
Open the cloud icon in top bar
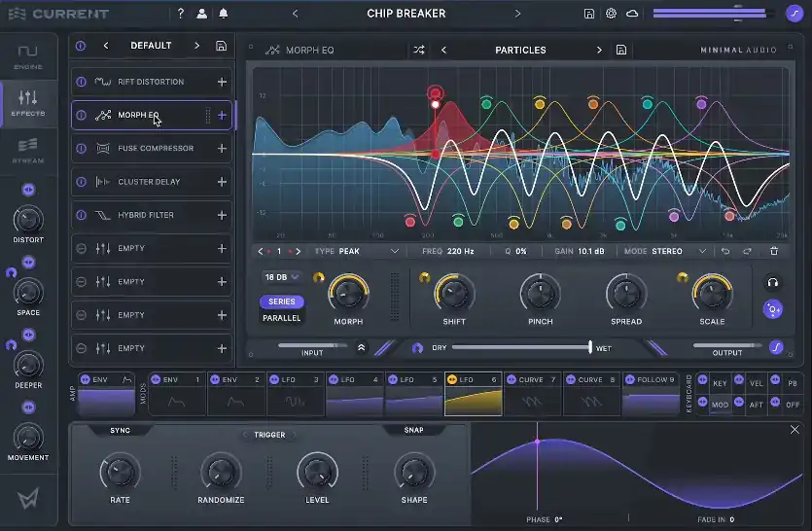click(x=632, y=14)
